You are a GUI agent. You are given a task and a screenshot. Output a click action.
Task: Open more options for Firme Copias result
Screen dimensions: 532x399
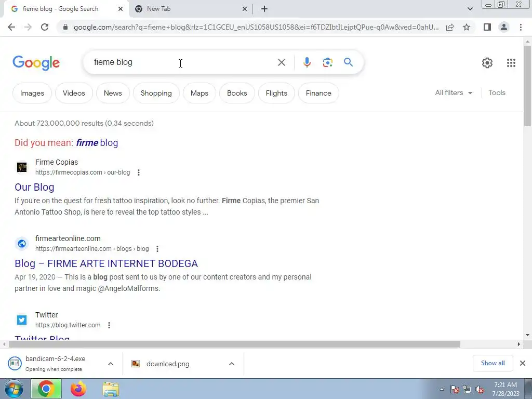138,172
